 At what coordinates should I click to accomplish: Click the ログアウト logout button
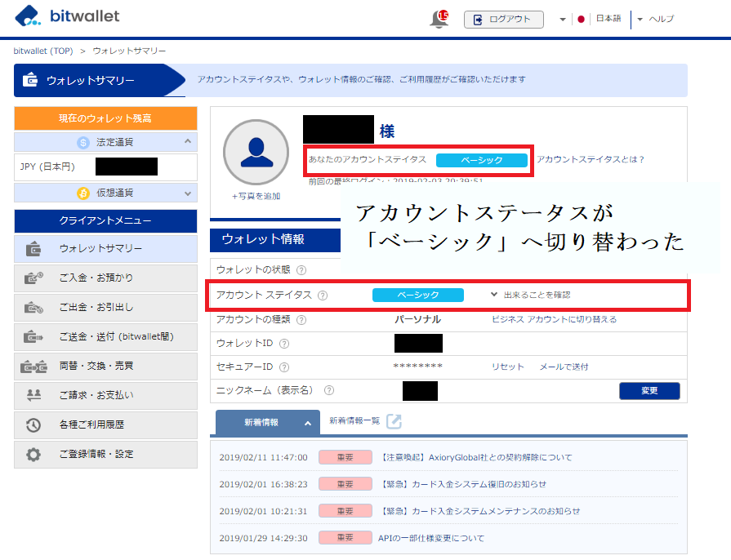pos(503,19)
